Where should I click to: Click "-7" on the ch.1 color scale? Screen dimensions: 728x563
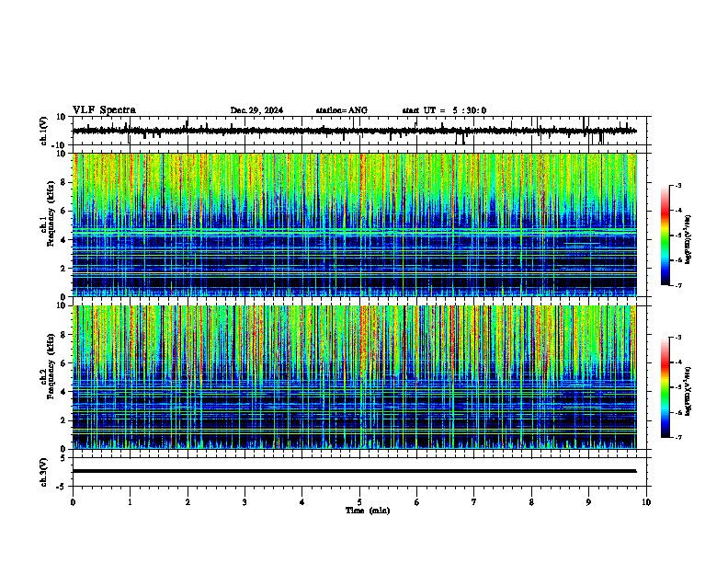coord(677,285)
